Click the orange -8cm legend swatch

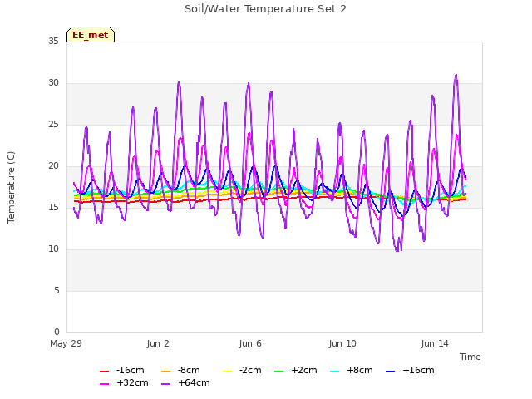coord(166,372)
